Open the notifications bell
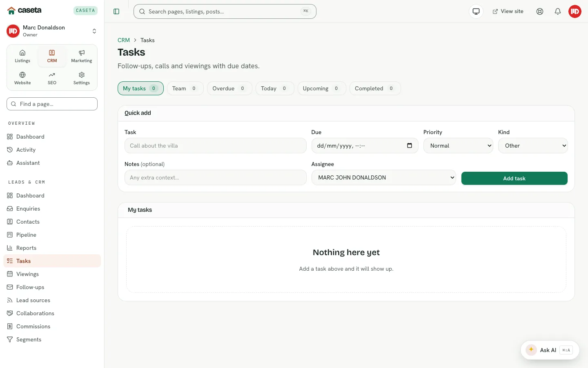The image size is (588, 368). tap(558, 11)
